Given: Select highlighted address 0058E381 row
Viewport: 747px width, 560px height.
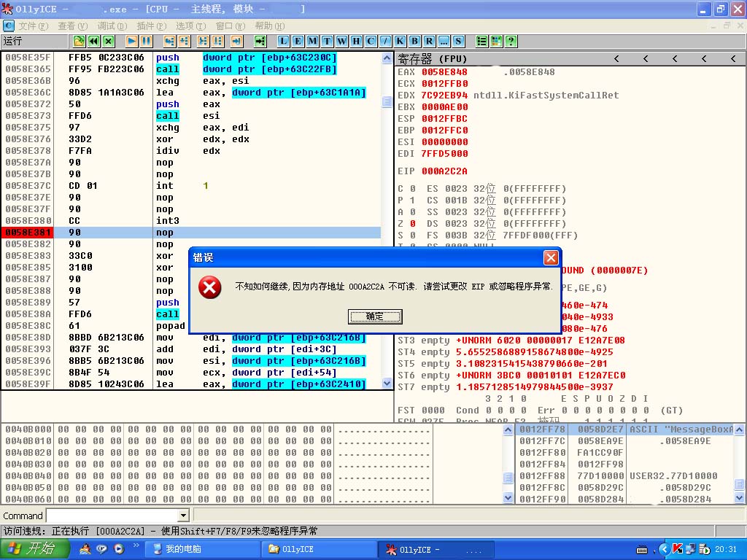Looking at the screenshot, I should [x=191, y=233].
